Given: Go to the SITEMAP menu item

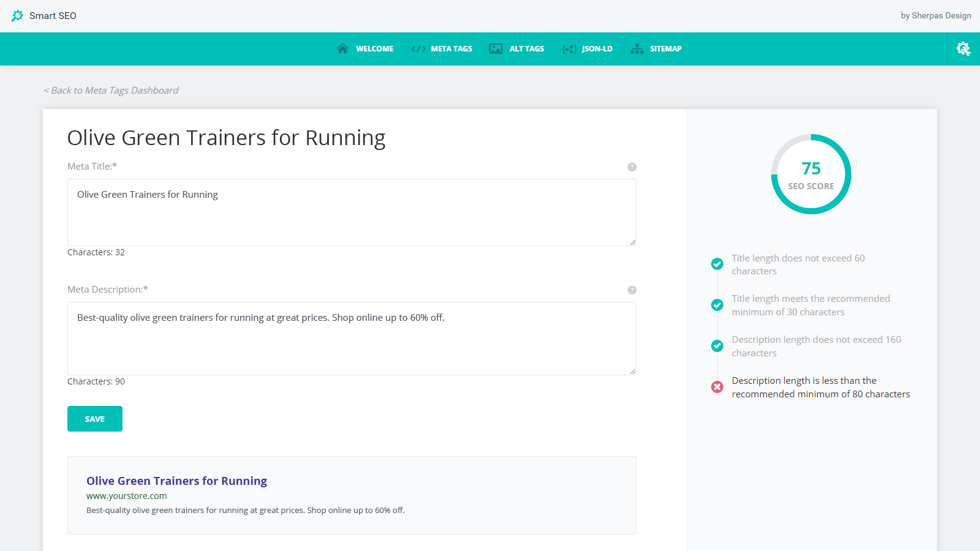Looking at the screenshot, I should click(665, 49).
